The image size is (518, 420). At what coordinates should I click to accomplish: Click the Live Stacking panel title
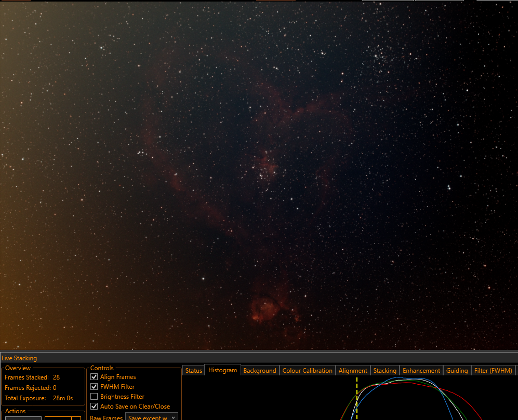pos(19,358)
